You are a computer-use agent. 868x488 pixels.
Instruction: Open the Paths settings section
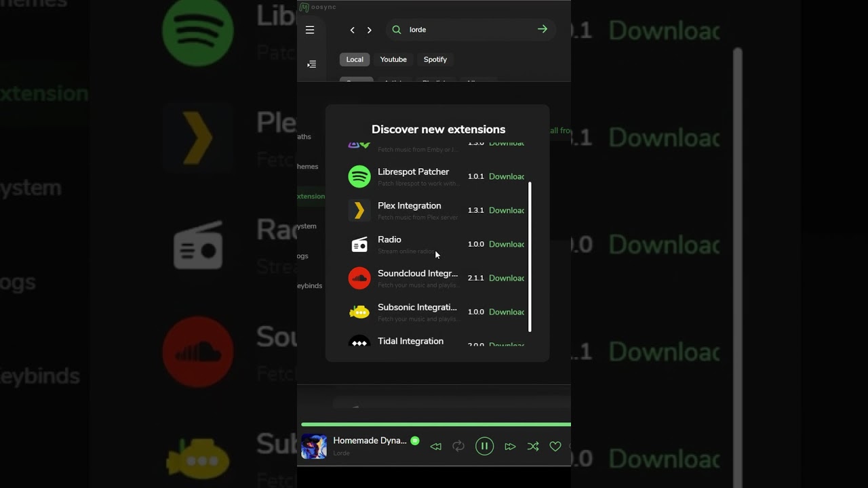coord(304,137)
